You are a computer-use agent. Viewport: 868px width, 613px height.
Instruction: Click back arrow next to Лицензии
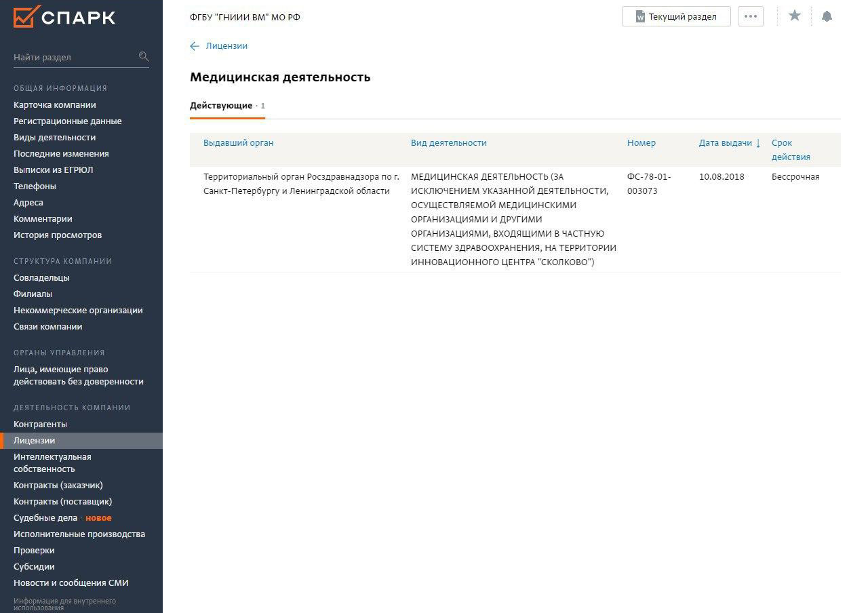(195, 46)
